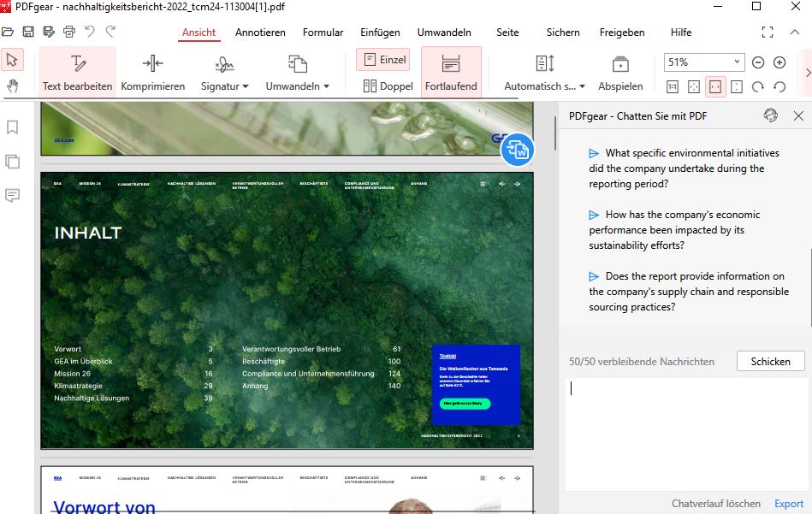Collapse the ribbon with the up chevron
Viewport: 812px width, 514px height.
pyautogui.click(x=794, y=32)
